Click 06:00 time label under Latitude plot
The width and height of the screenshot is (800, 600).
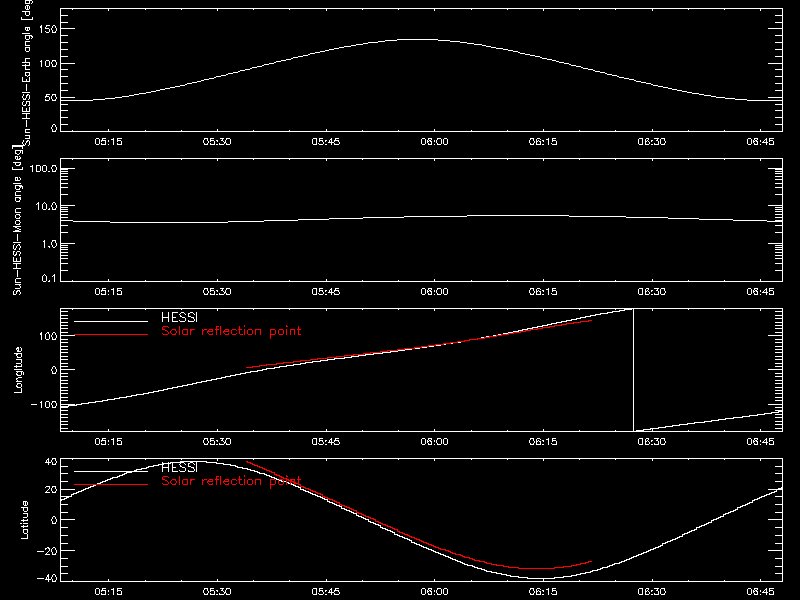pyautogui.click(x=435, y=592)
